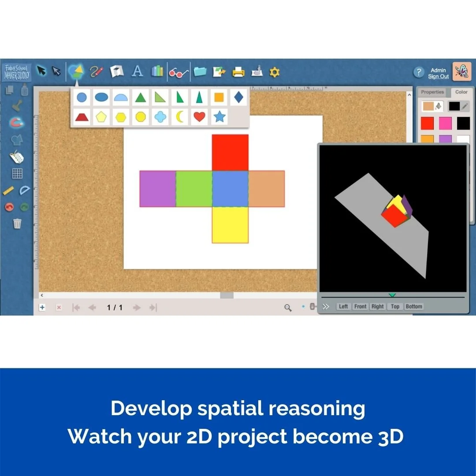Click the combine shapes sidebar icon
The width and height of the screenshot is (476, 476).
pyautogui.click(x=17, y=140)
